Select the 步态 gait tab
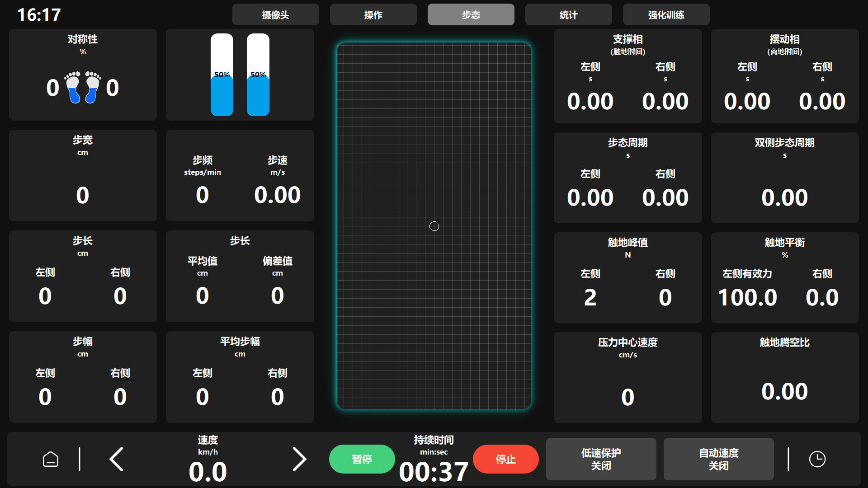Screen dimensions: 868x488 pos(471,15)
